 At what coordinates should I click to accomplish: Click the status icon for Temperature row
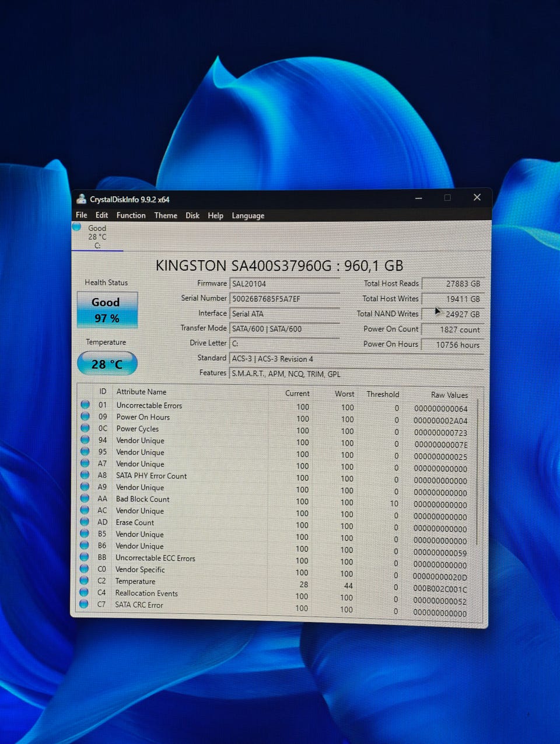[84, 581]
